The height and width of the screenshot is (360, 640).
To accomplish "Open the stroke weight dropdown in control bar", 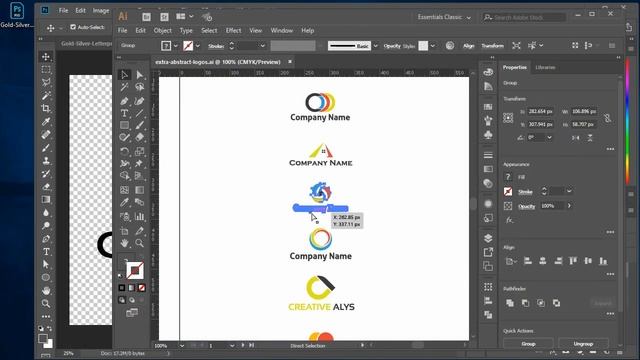I will [x=262, y=46].
